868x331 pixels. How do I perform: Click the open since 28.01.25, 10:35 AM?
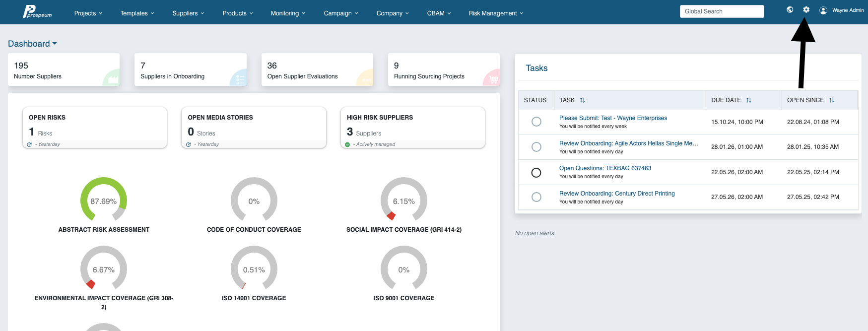pyautogui.click(x=813, y=147)
